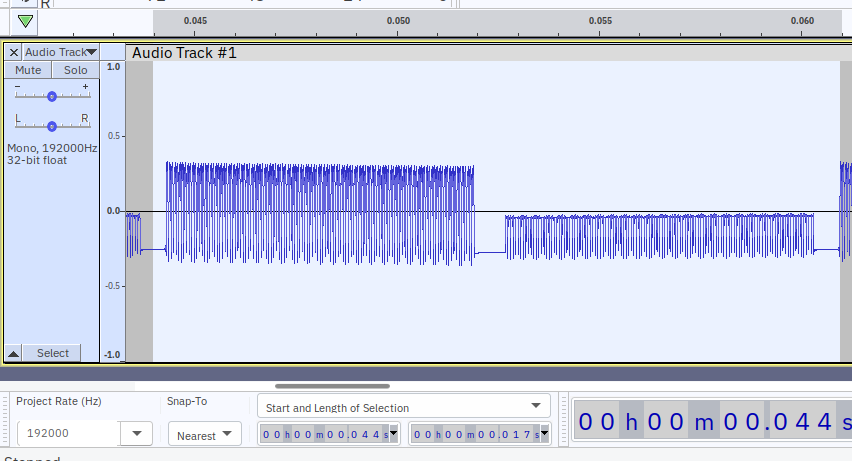Click the selection start time field

[322, 434]
